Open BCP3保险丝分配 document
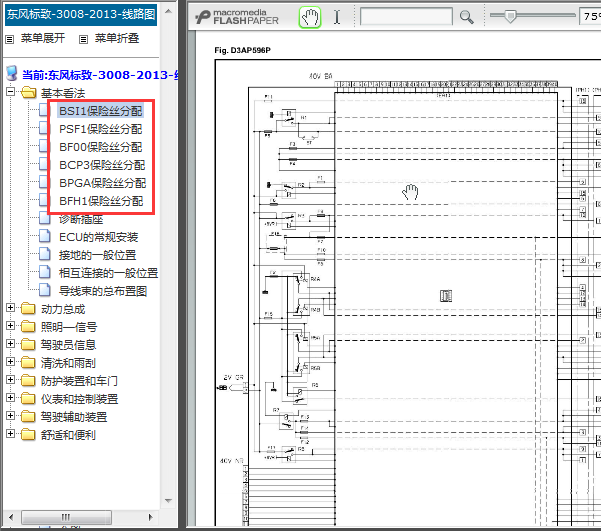Viewport: 601px width, 531px height. (102, 165)
